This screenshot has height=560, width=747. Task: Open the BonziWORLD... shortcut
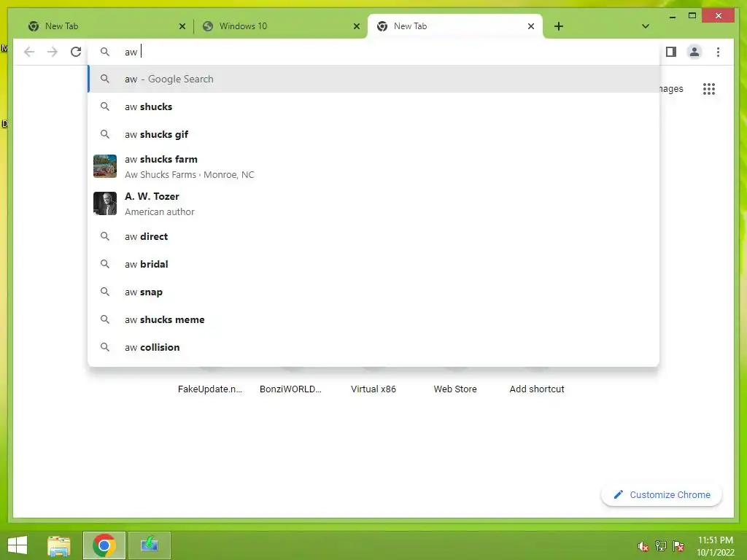(x=290, y=389)
